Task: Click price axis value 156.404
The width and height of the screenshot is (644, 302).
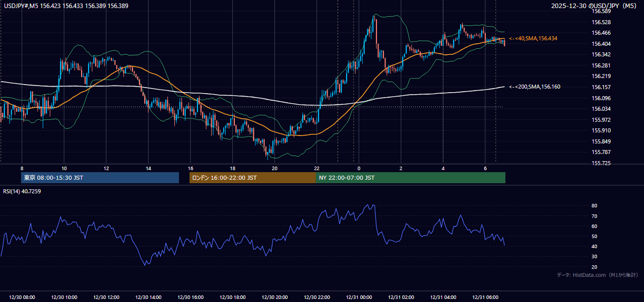Action: pos(601,44)
